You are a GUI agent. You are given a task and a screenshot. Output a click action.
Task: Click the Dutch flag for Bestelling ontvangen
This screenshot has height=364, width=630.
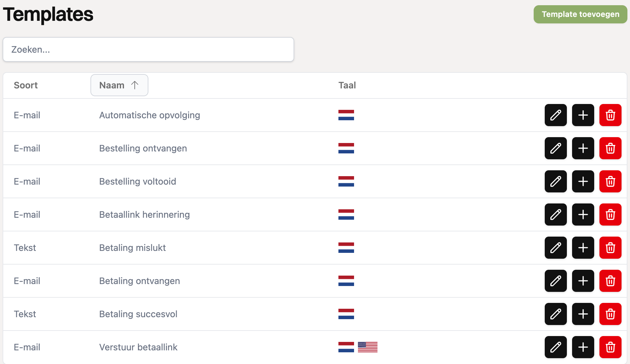pyautogui.click(x=346, y=148)
